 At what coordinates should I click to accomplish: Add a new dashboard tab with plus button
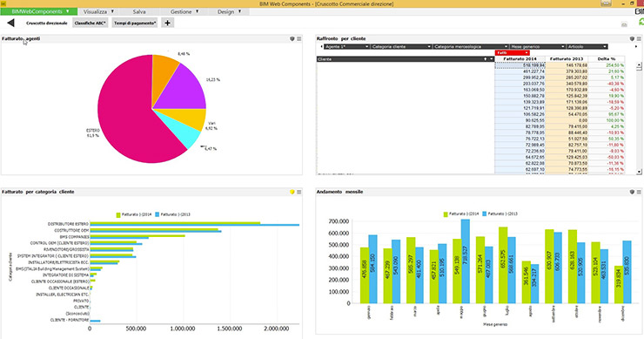coord(167,23)
